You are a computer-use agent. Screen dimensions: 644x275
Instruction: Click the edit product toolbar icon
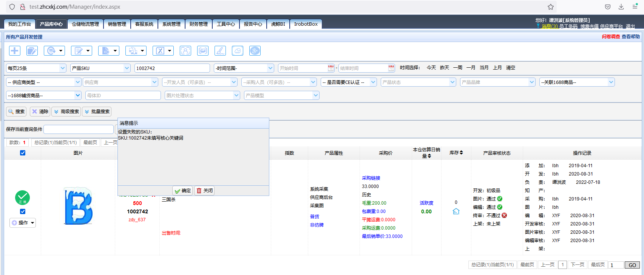pyautogui.click(x=32, y=51)
